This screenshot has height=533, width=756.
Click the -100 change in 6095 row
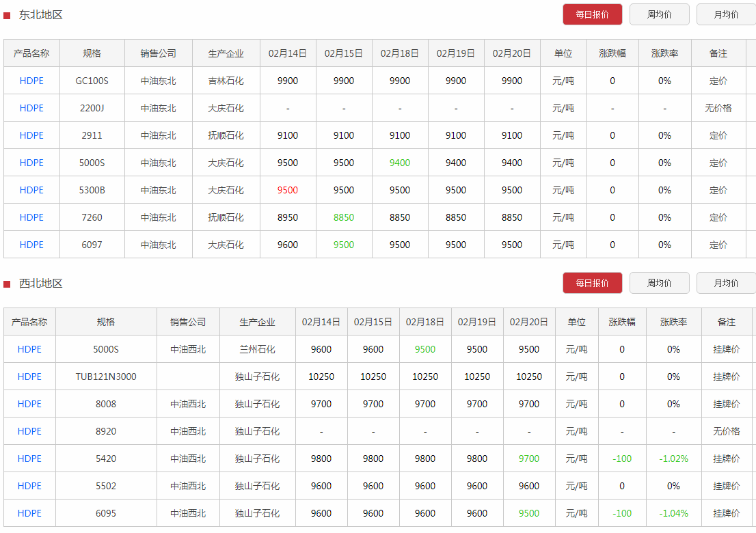pyautogui.click(x=622, y=513)
